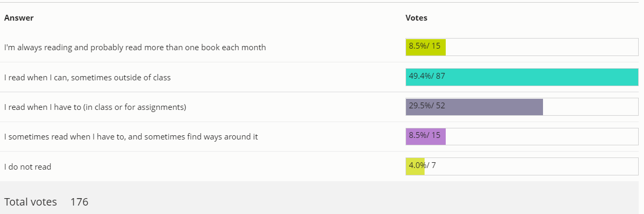Select "I read when I can" answer text
This screenshot has height=214, width=644.
87,78
